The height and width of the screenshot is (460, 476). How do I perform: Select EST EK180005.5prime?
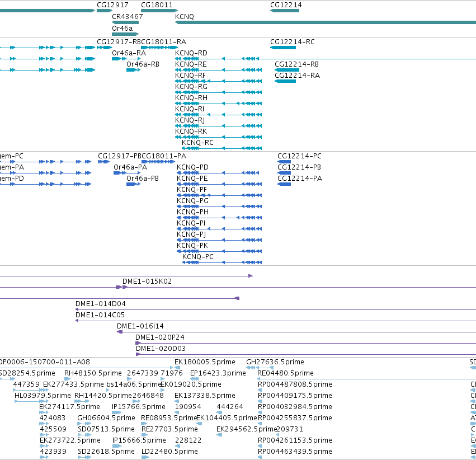click(x=205, y=362)
